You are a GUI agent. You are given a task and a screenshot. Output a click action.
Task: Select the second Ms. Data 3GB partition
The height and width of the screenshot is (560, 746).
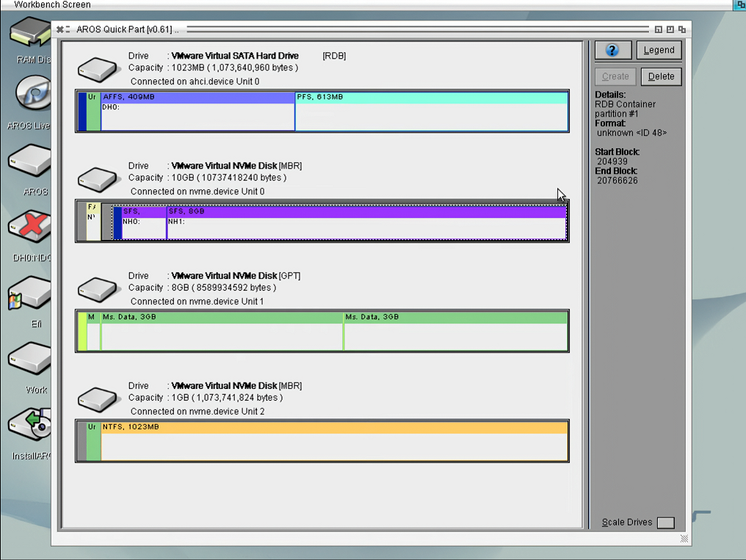[456, 331]
